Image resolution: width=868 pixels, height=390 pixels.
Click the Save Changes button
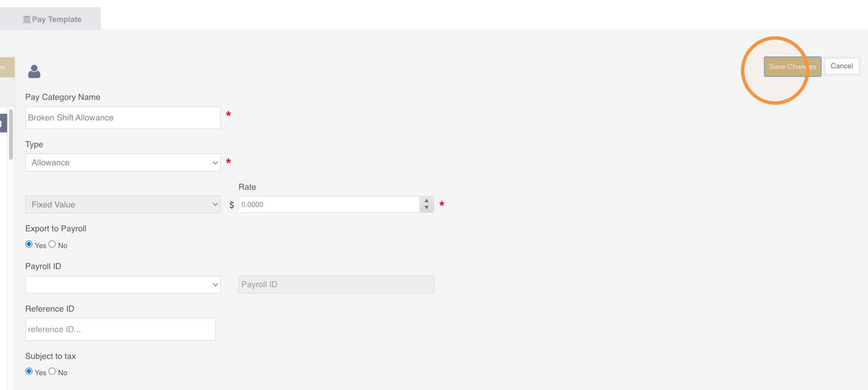coord(793,66)
